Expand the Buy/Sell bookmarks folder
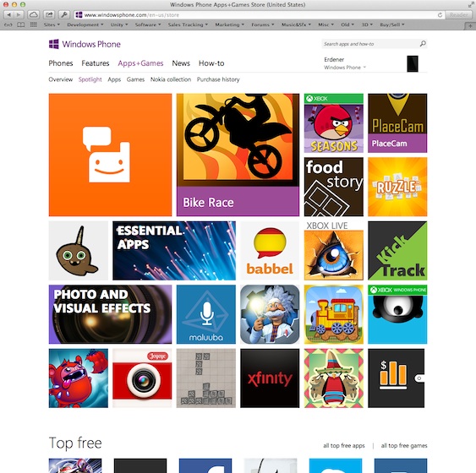The height and width of the screenshot is (473, 476). pyautogui.click(x=392, y=24)
